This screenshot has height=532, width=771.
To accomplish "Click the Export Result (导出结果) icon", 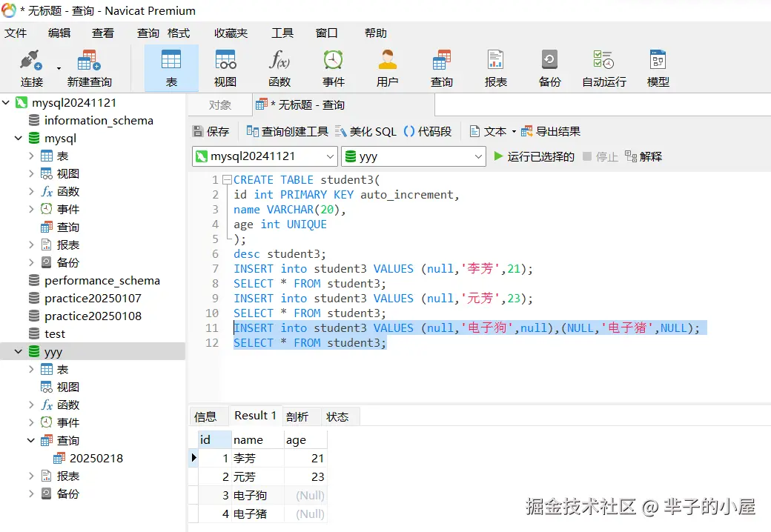I will click(526, 131).
